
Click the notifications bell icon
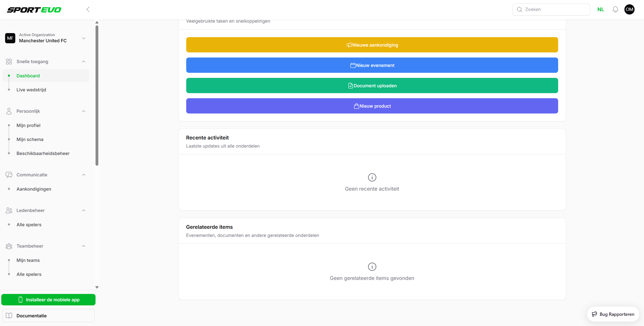tap(615, 9)
